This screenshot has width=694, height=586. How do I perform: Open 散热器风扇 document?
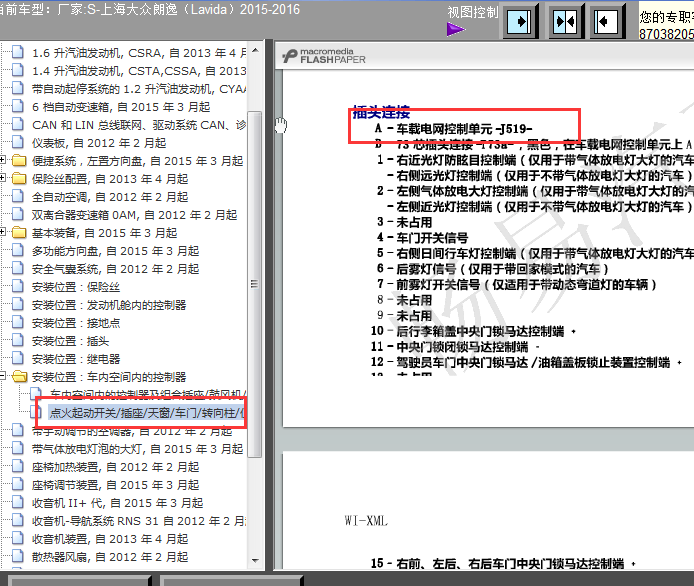[110, 557]
